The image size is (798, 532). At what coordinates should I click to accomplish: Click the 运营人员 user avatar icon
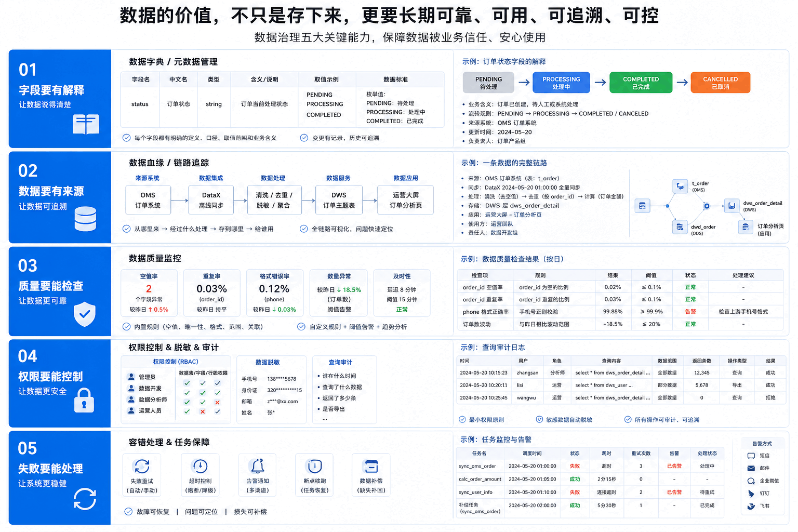(131, 410)
